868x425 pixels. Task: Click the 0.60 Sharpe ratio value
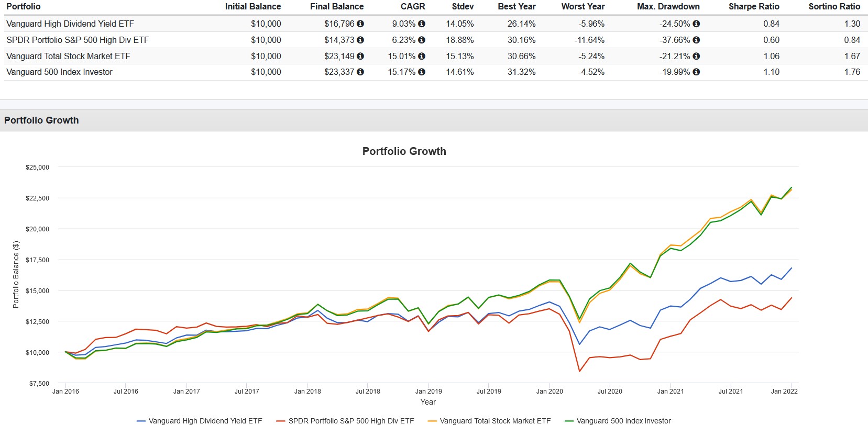click(772, 40)
